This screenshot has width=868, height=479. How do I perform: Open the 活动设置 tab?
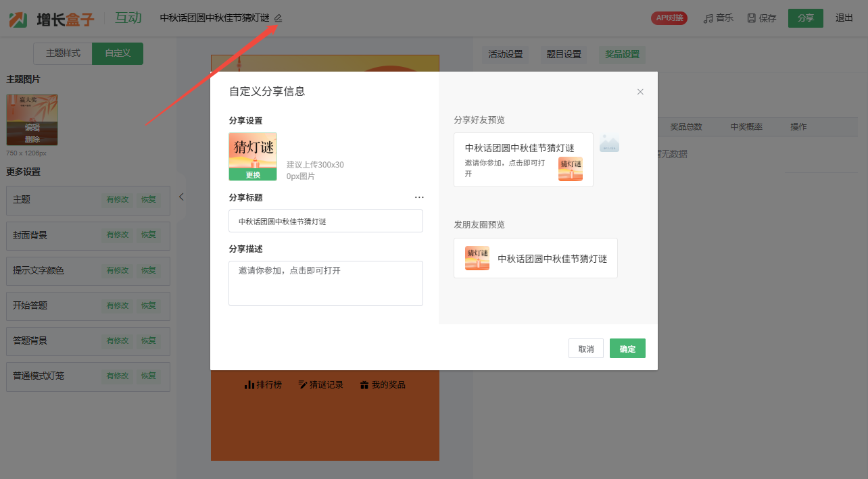506,54
